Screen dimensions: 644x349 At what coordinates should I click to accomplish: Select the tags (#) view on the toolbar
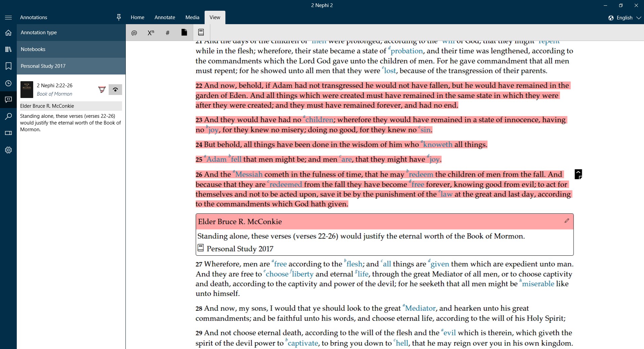click(x=168, y=32)
